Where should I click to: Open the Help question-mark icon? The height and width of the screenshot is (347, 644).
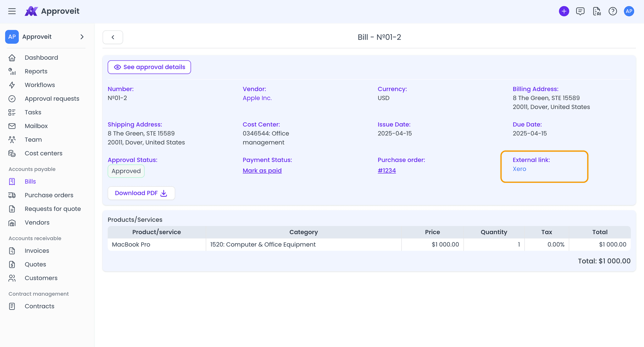point(613,11)
